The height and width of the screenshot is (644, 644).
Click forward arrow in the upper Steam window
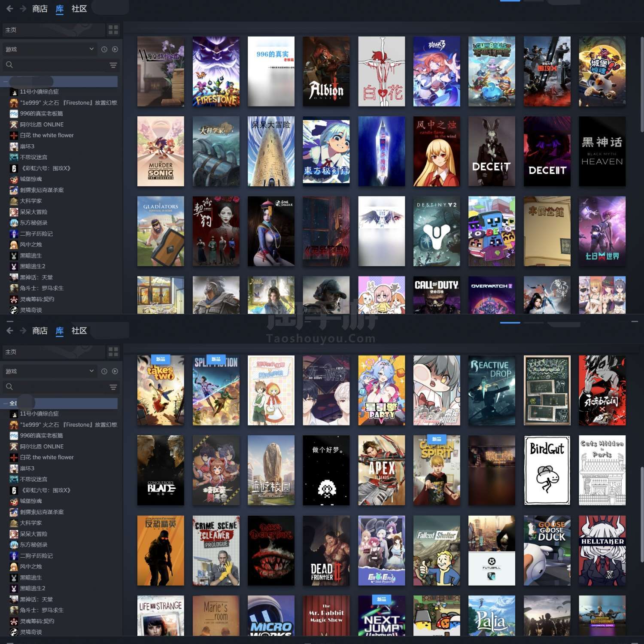(x=23, y=9)
